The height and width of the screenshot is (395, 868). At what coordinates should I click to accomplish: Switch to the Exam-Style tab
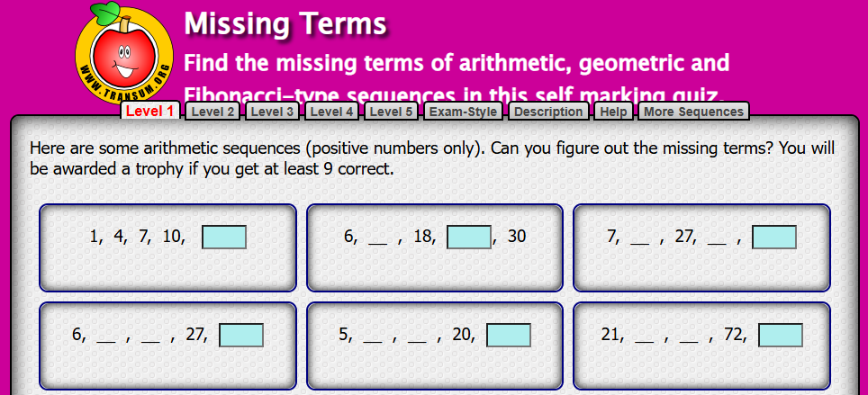pos(464,112)
